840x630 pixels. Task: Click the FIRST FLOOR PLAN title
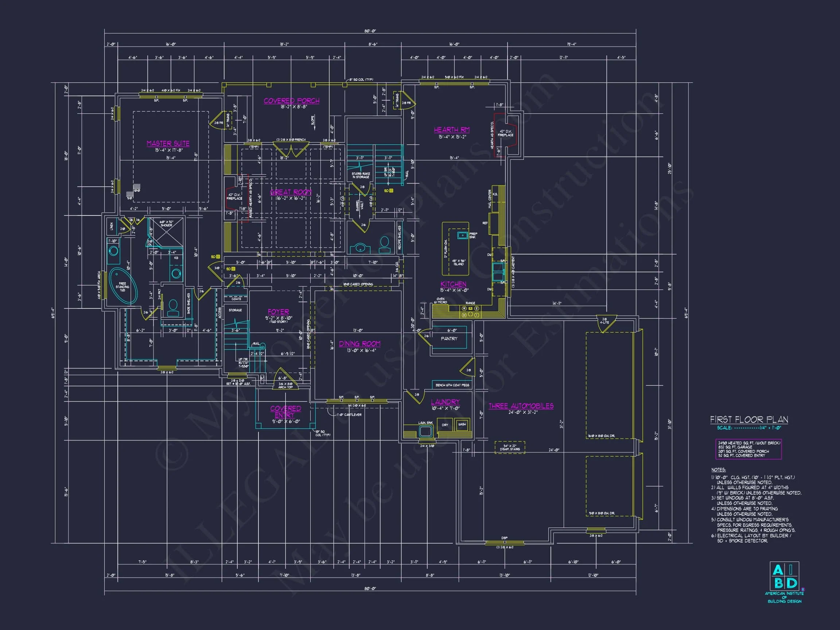click(749, 420)
